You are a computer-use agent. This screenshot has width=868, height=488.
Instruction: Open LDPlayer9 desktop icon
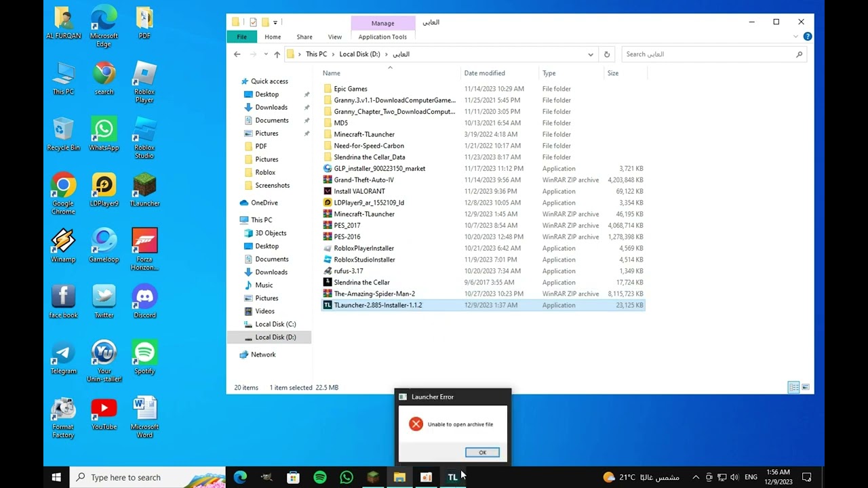pyautogui.click(x=104, y=190)
